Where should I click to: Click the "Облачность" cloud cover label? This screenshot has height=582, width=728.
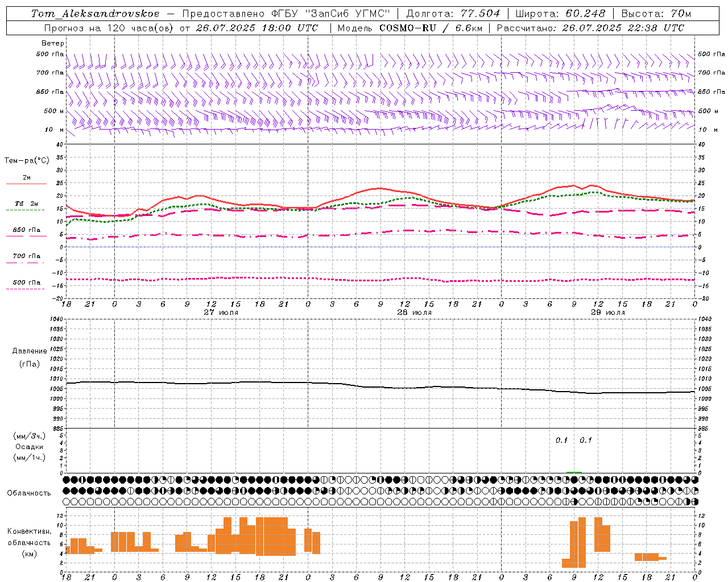tap(28, 493)
